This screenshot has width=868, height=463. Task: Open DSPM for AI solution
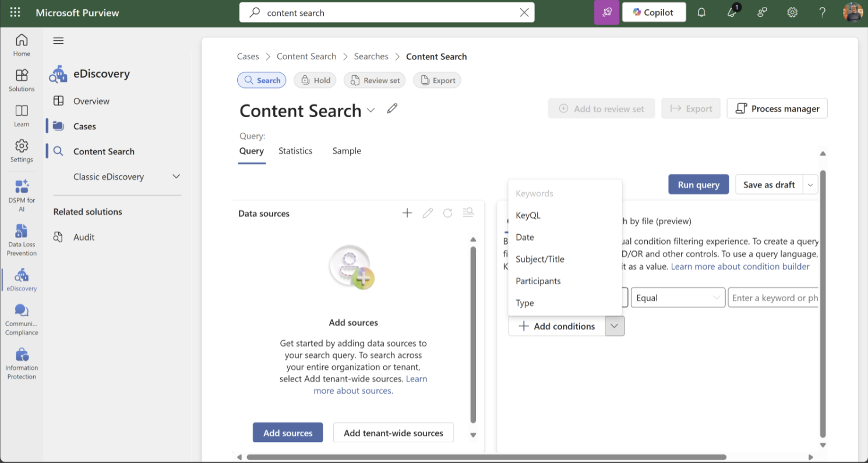[22, 195]
